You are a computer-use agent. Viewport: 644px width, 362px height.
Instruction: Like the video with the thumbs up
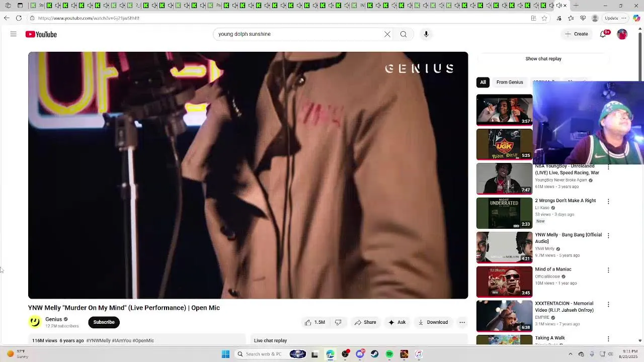[x=315, y=322]
